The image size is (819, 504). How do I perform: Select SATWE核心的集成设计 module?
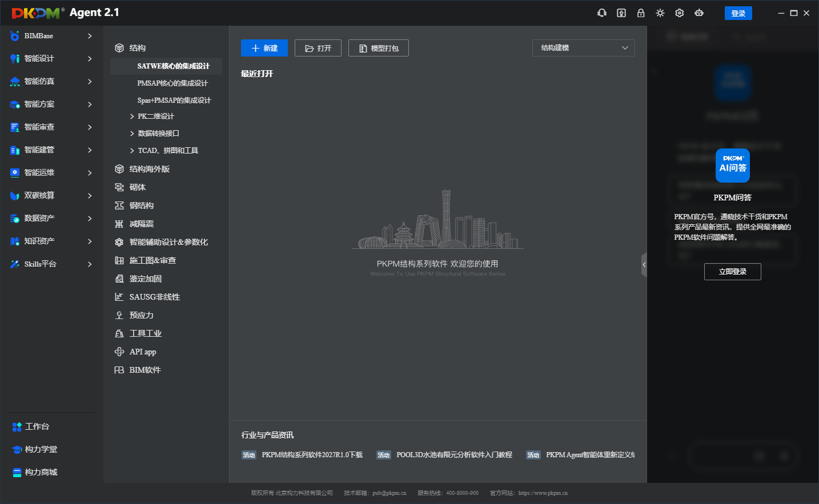(x=166, y=66)
